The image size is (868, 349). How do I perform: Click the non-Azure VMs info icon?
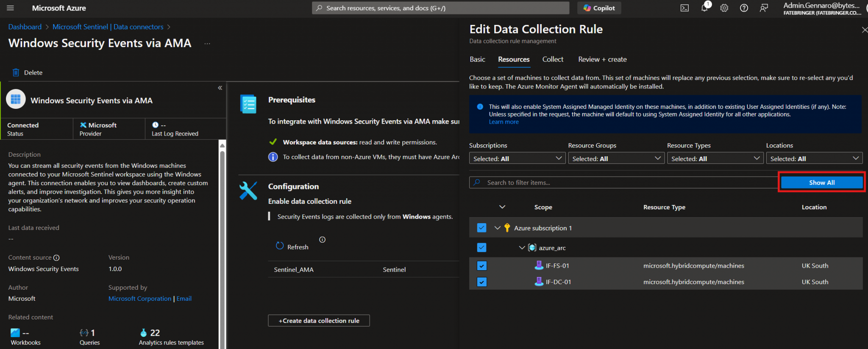point(273,157)
